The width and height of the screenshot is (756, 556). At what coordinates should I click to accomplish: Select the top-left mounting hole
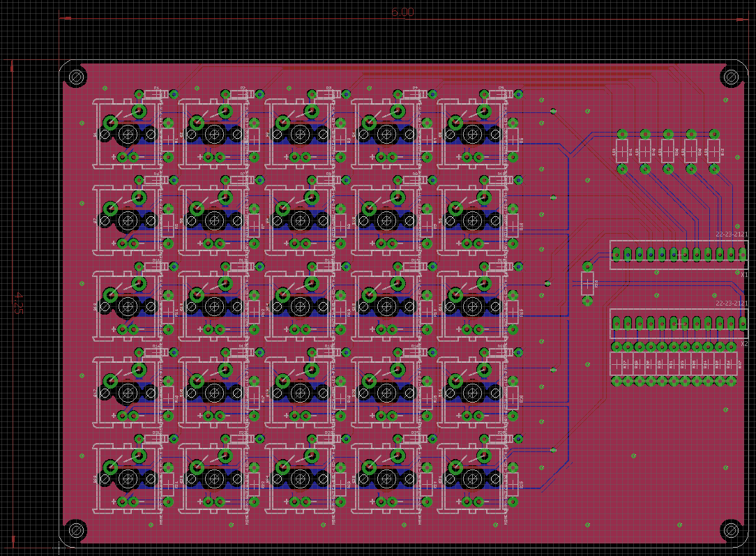tap(75, 77)
